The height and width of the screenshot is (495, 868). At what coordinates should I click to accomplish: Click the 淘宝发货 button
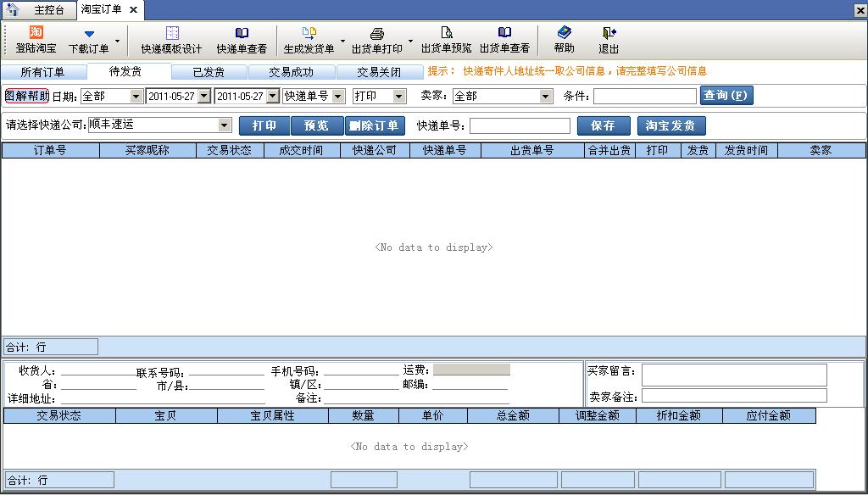point(670,125)
